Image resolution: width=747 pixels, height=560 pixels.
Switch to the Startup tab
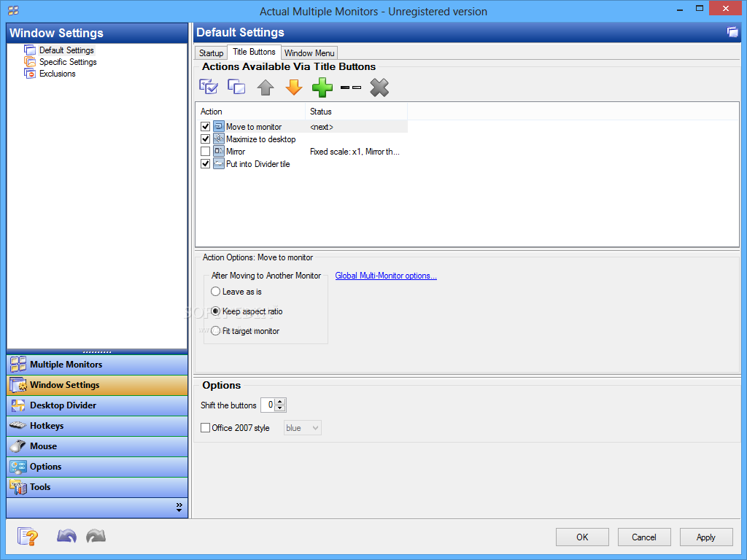pos(211,52)
